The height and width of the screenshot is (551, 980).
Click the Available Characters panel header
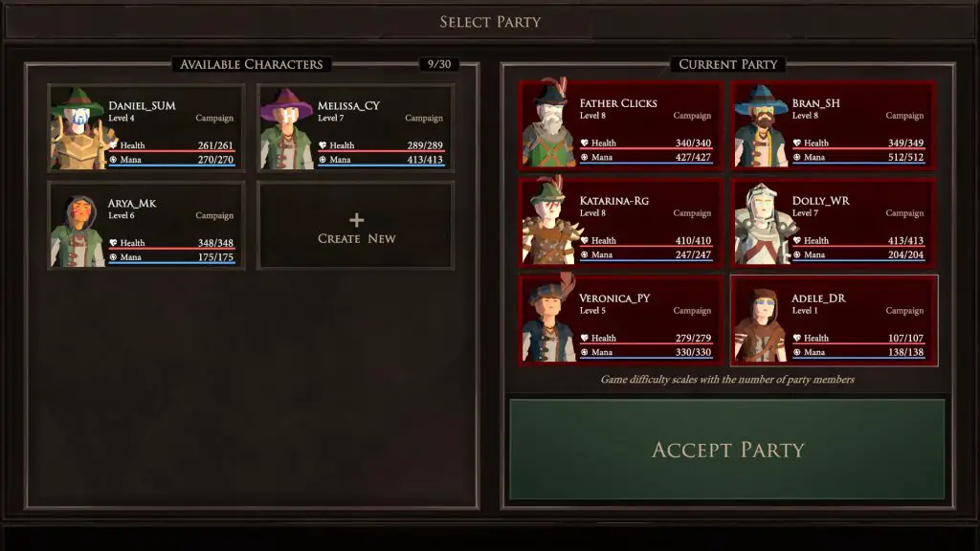coord(252,64)
